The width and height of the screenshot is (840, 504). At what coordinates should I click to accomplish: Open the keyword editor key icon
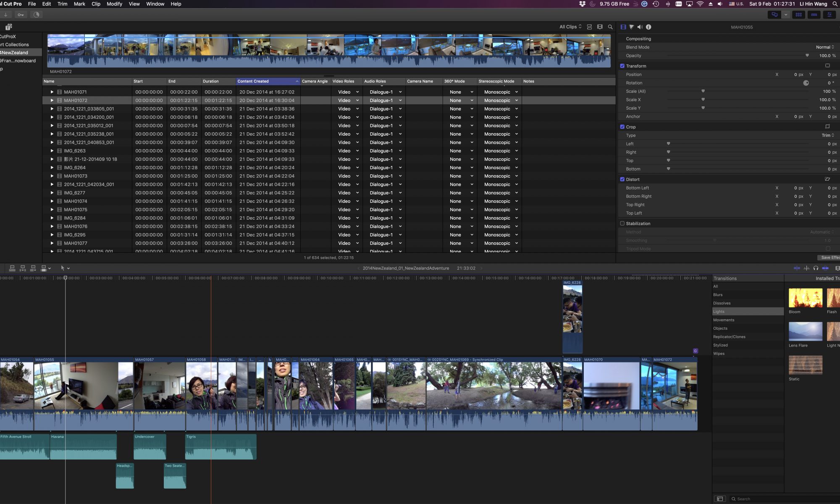click(21, 15)
